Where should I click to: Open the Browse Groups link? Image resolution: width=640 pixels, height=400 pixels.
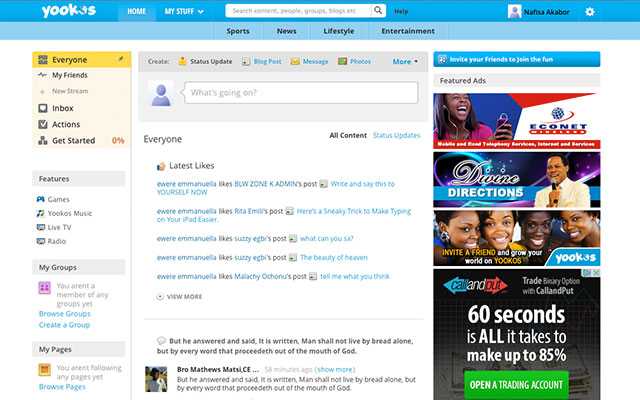click(64, 314)
